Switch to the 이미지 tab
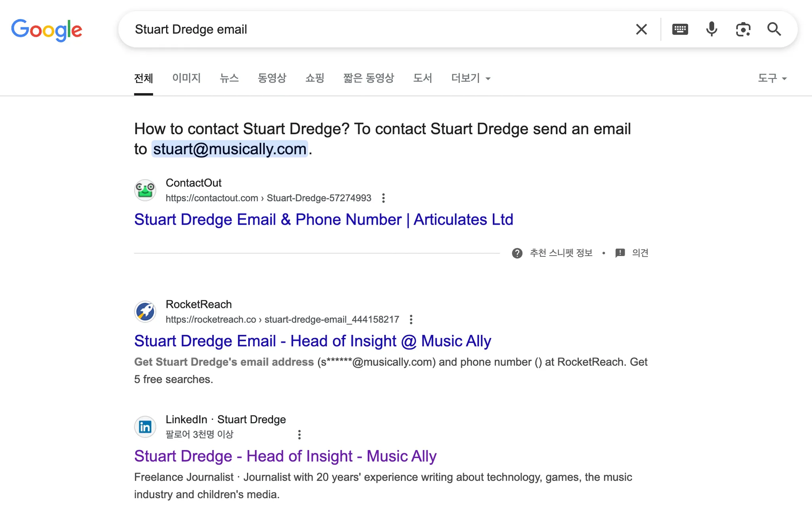The width and height of the screenshot is (812, 516). [186, 78]
